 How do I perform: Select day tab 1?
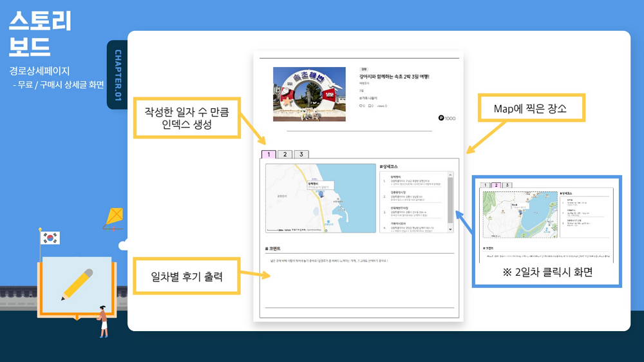click(269, 155)
